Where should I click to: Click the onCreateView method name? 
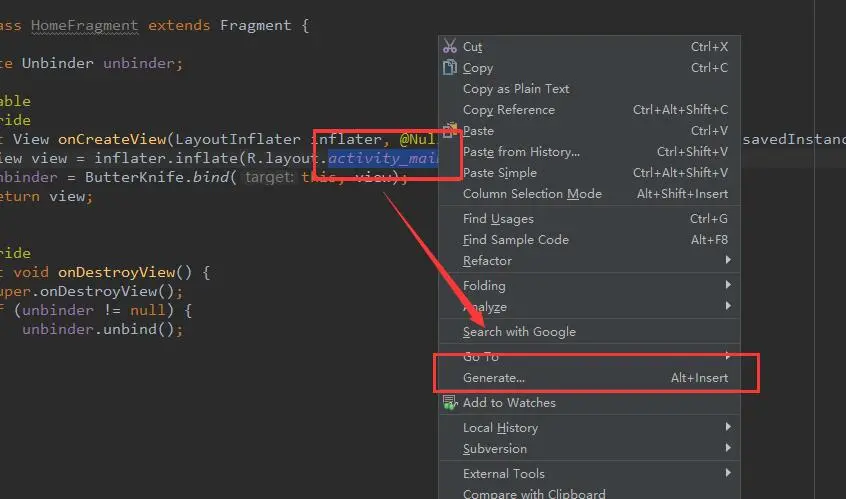[112, 139]
